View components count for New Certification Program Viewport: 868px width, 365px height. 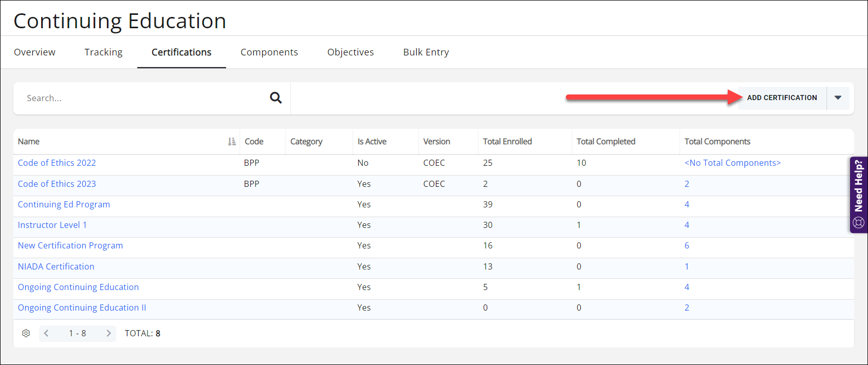point(687,245)
